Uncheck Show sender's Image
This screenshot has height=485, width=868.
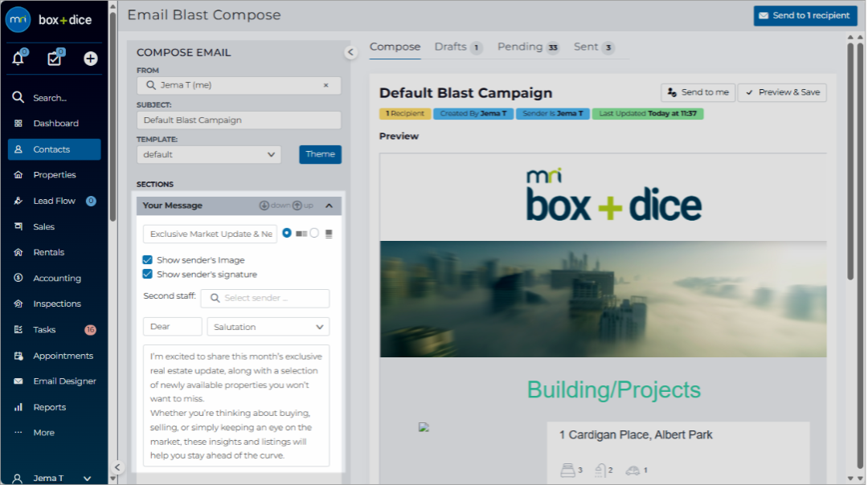(147, 259)
